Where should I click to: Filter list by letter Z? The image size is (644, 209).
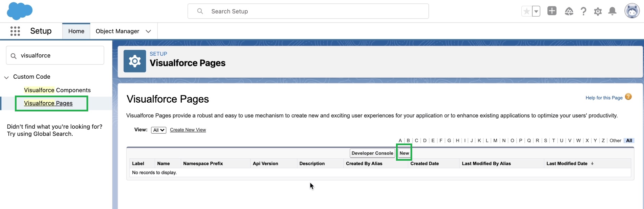[x=603, y=140]
